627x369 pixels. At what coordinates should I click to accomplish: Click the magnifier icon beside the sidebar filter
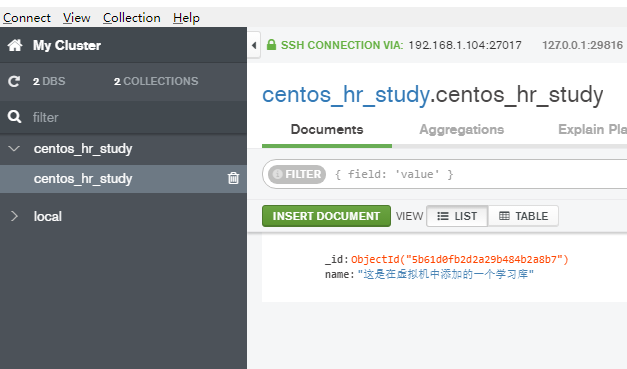click(14, 117)
